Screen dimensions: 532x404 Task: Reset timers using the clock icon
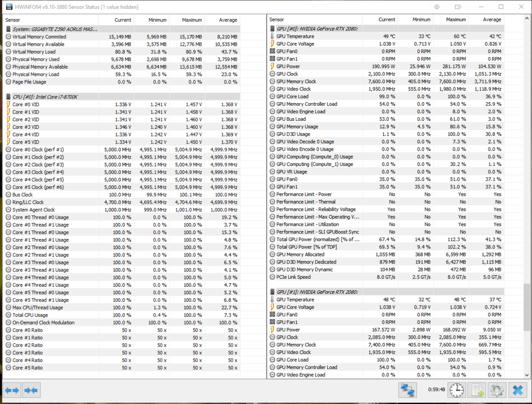[456, 390]
